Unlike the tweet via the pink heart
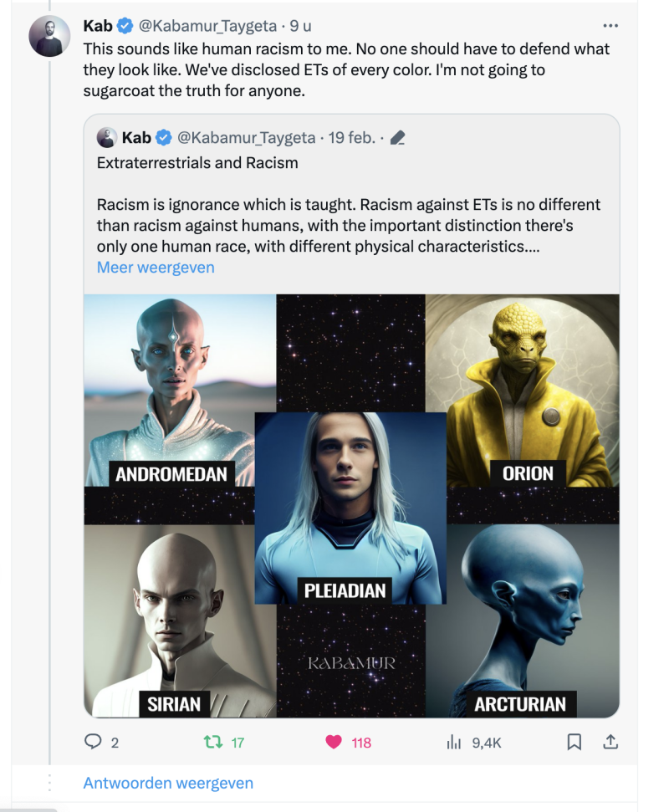 333,742
